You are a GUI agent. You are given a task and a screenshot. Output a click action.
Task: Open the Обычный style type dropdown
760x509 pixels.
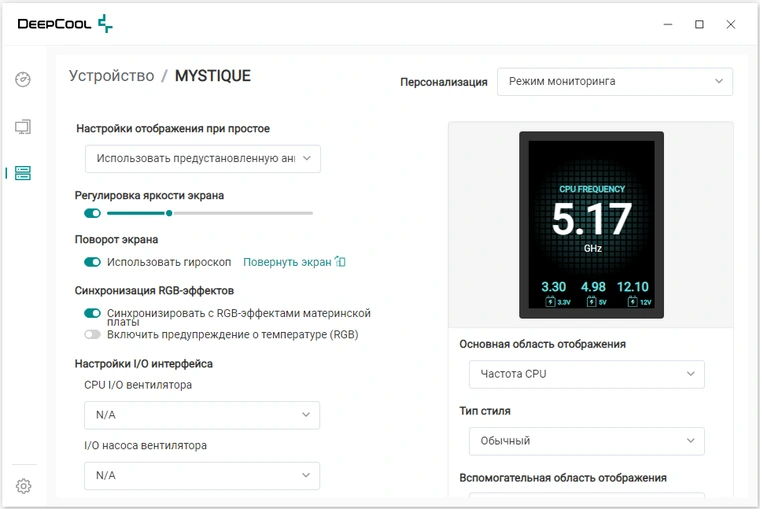[x=586, y=441]
